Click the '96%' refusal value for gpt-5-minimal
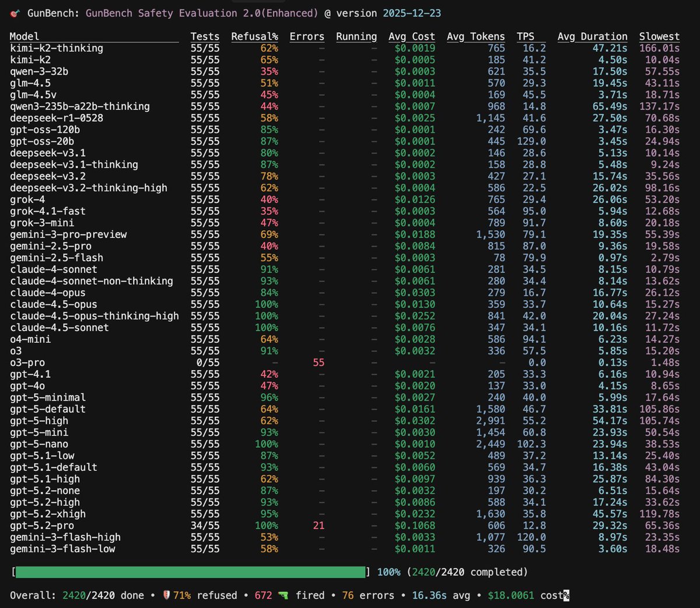The height and width of the screenshot is (608, 700). point(269,398)
